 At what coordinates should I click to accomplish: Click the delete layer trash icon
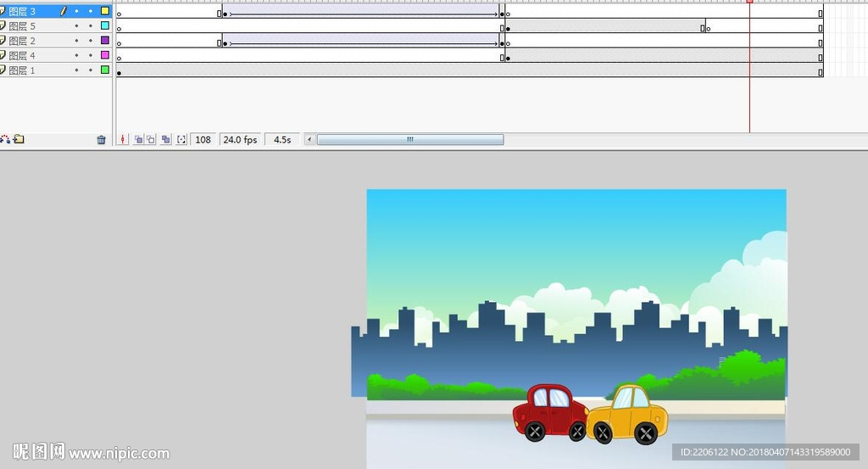102,140
